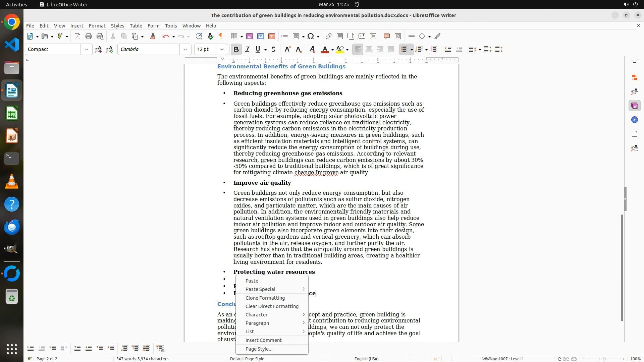Click the Print document icon
The width and height of the screenshot is (644, 362).
pos(89,36)
